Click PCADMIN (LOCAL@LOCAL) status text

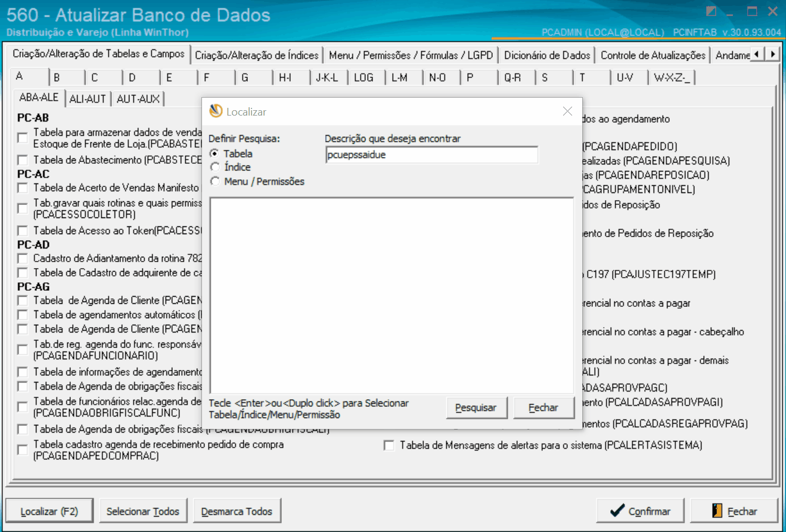pyautogui.click(x=603, y=32)
